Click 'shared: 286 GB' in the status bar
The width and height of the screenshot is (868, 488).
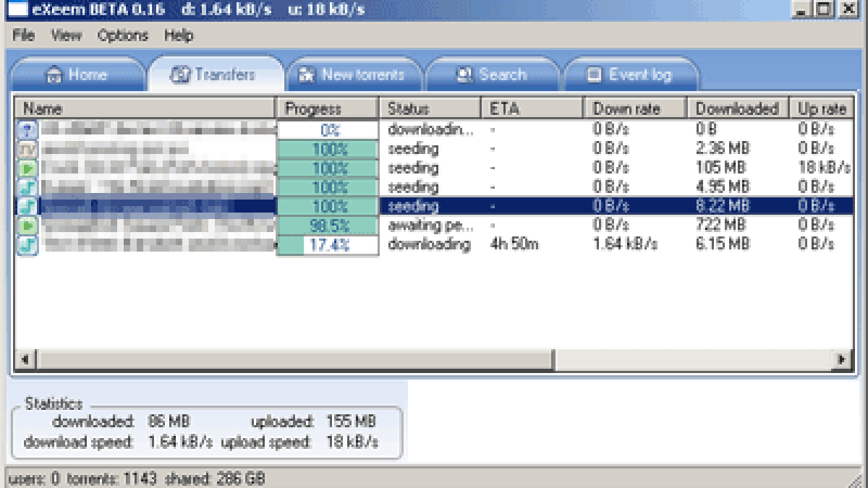(x=215, y=479)
